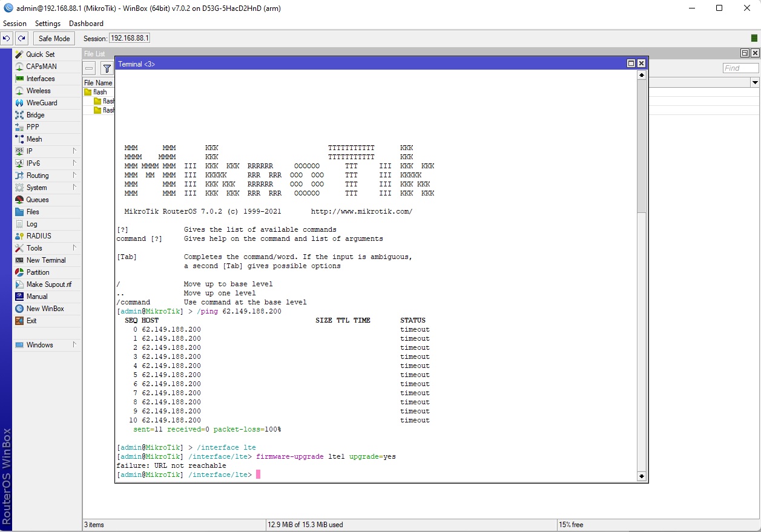Click the 'sent=11 received=0 packet-loss=100%' line
The width and height of the screenshot is (761, 532).
(207, 429)
